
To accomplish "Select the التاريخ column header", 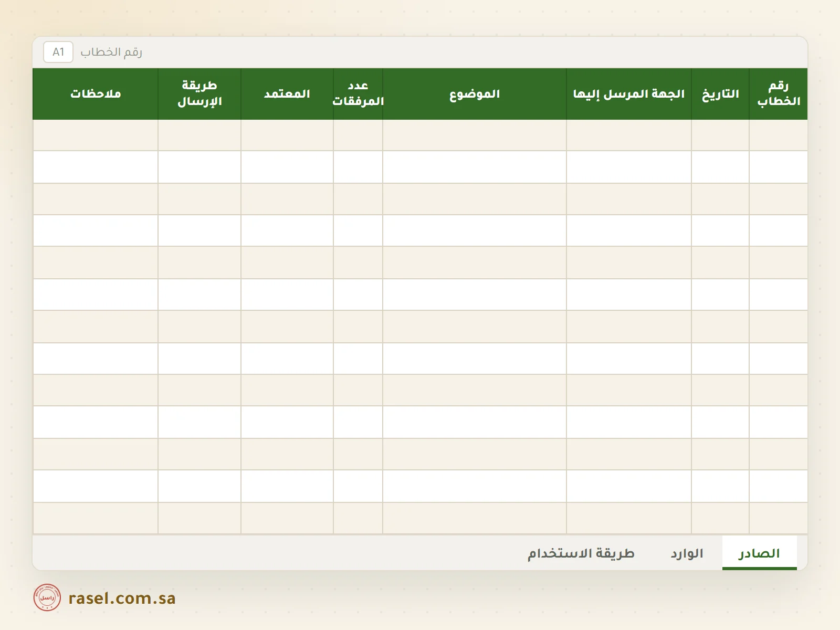I will pyautogui.click(x=720, y=94).
